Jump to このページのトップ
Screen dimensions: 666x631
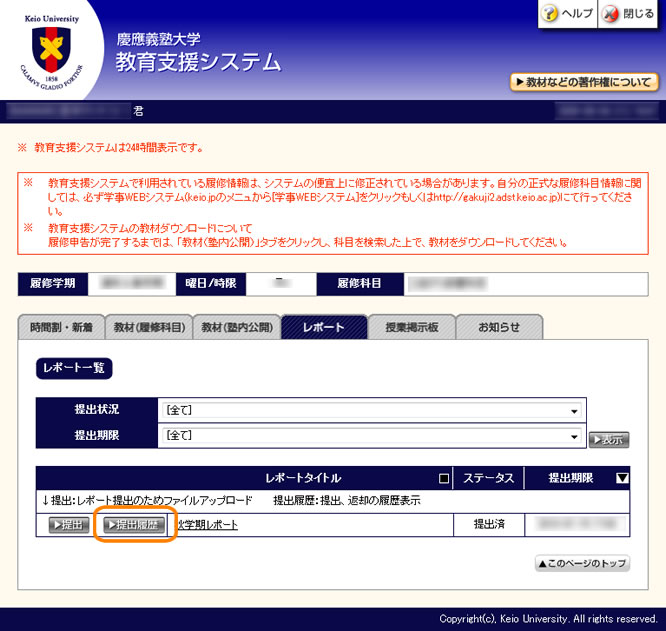click(582, 564)
